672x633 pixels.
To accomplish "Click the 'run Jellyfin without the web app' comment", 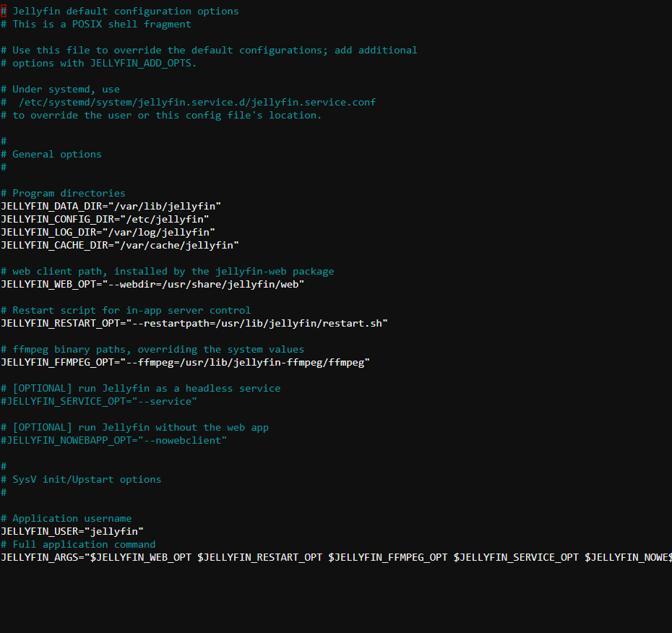I will [x=134, y=427].
